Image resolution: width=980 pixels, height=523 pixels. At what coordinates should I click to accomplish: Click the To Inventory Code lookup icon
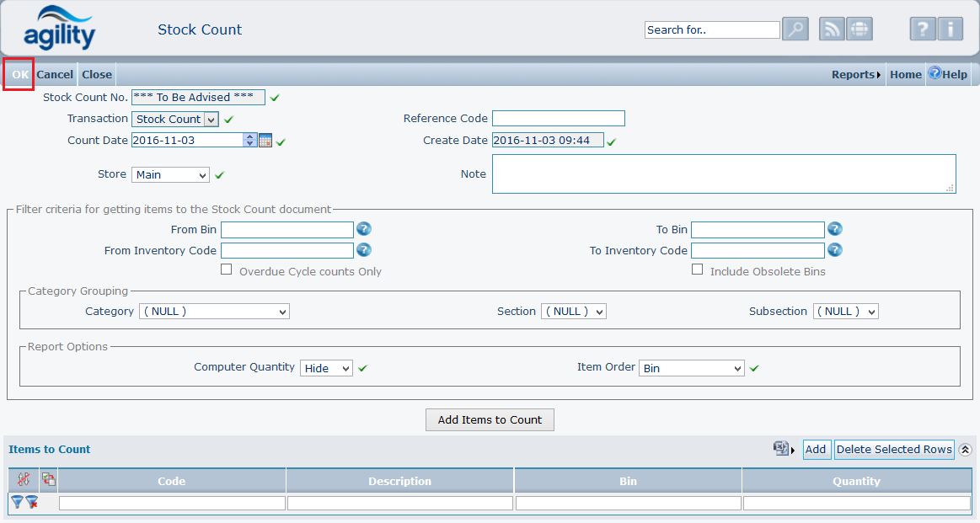[x=834, y=250]
